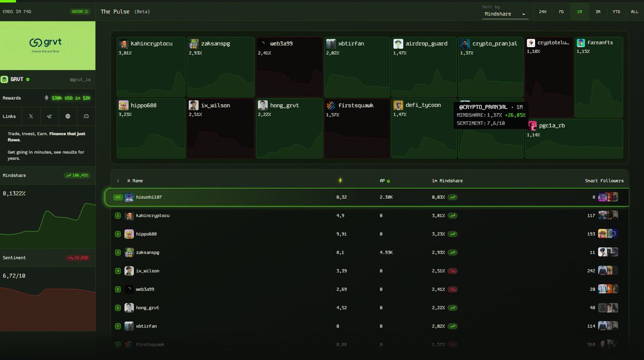Click the hieunhi187 name in highlighted row
This screenshot has height=360, width=644.
point(149,197)
